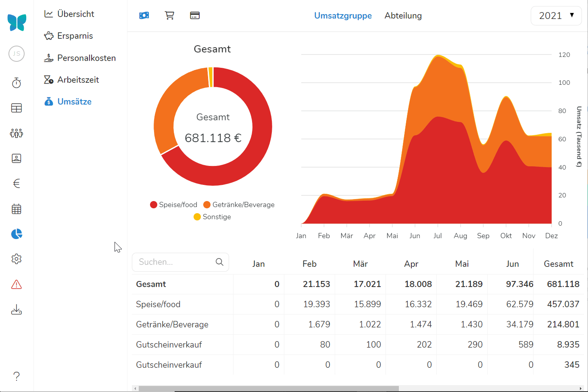Switch to the Umsatzgruppe tab
This screenshot has width=588, height=392.
coord(343,16)
